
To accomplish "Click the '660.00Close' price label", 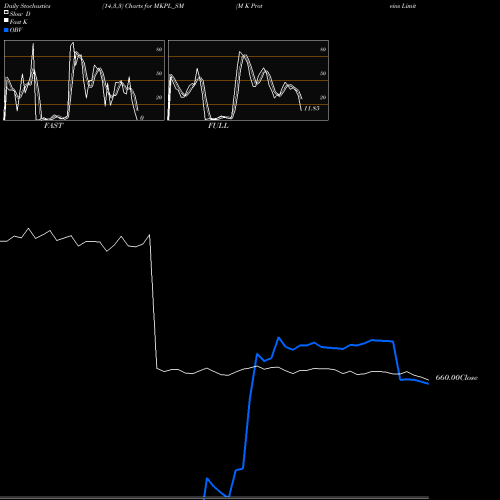I will tap(457, 378).
